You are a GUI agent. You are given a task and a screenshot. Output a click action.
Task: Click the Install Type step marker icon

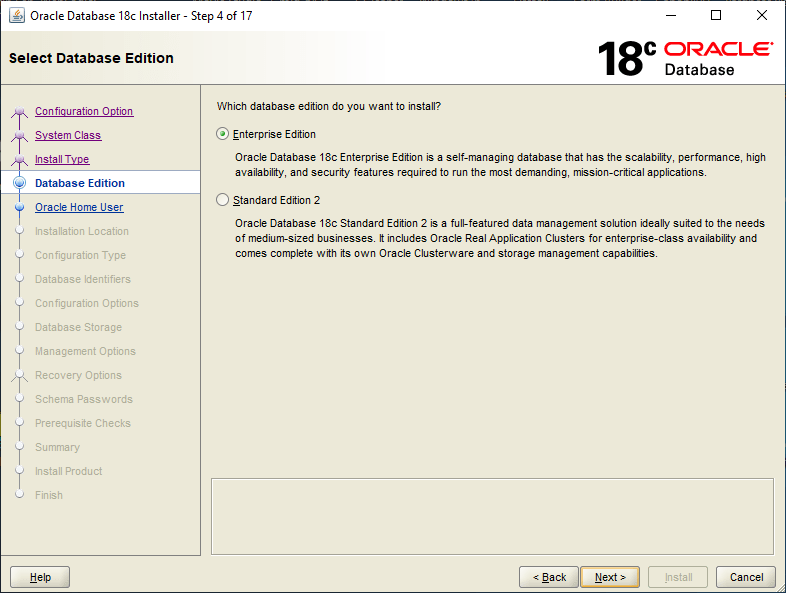coord(20,159)
